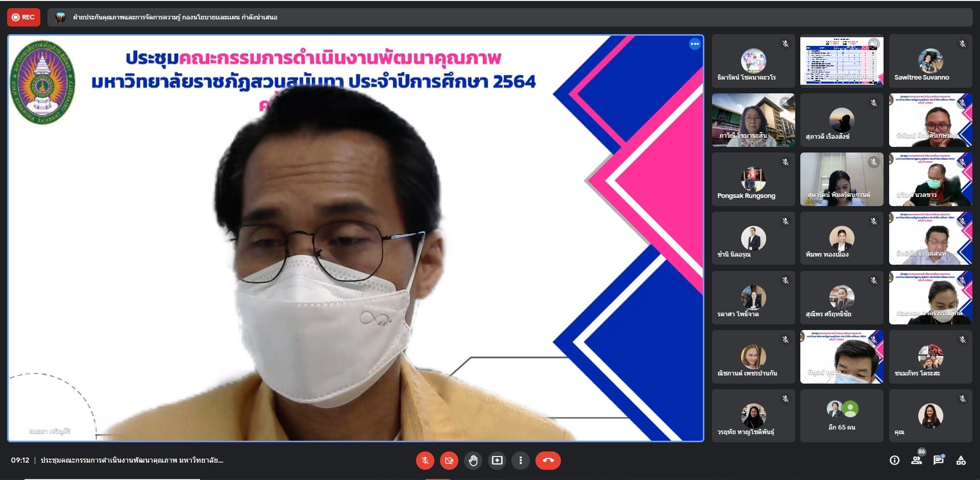Turn on the camera
Viewport: 980px width, 480px height.
(449, 461)
